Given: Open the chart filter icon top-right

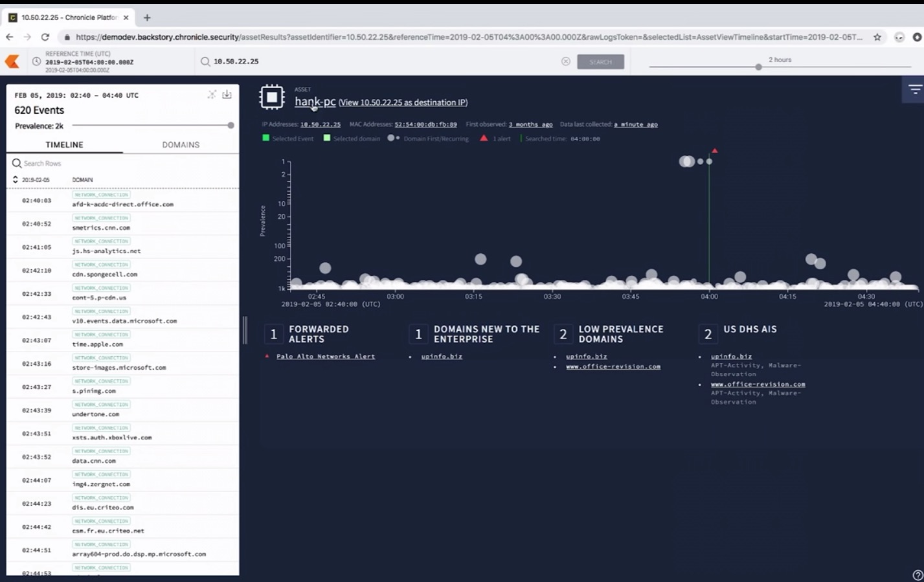Looking at the screenshot, I should point(914,91).
